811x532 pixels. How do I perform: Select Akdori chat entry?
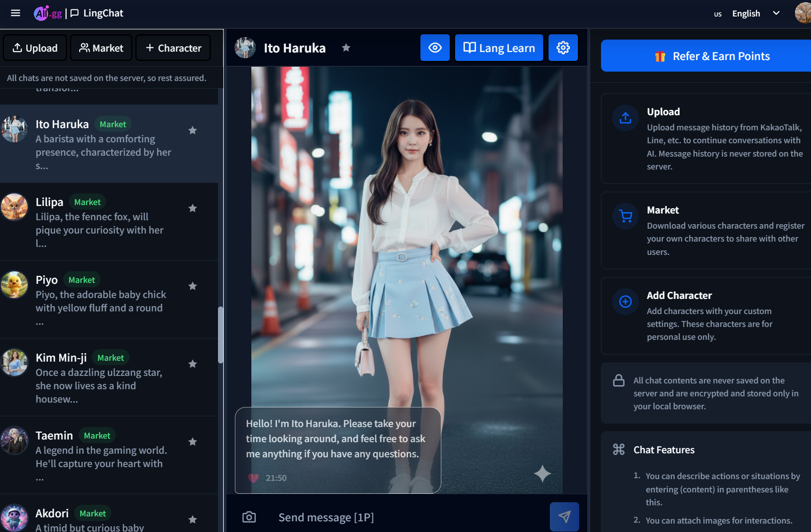click(x=109, y=513)
